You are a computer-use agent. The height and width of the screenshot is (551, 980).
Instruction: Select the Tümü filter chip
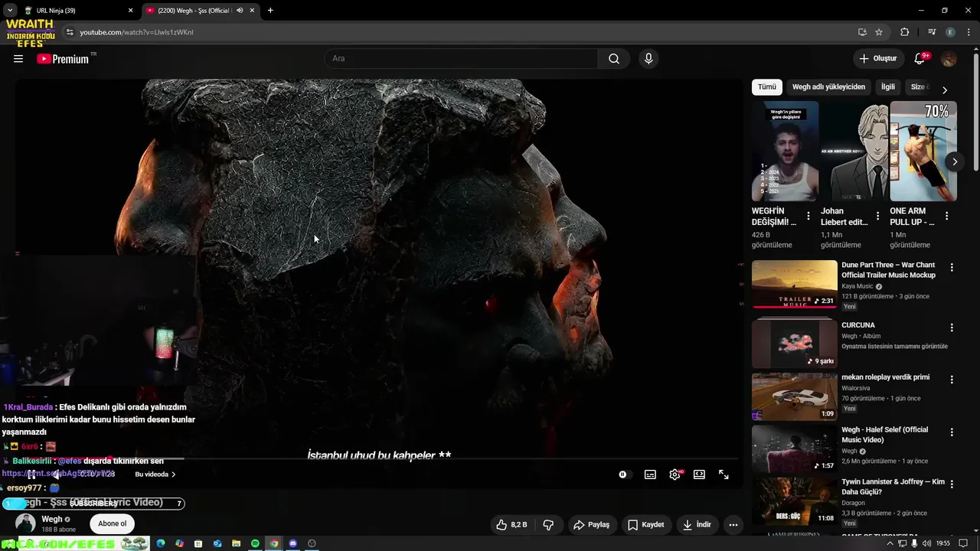tap(767, 87)
